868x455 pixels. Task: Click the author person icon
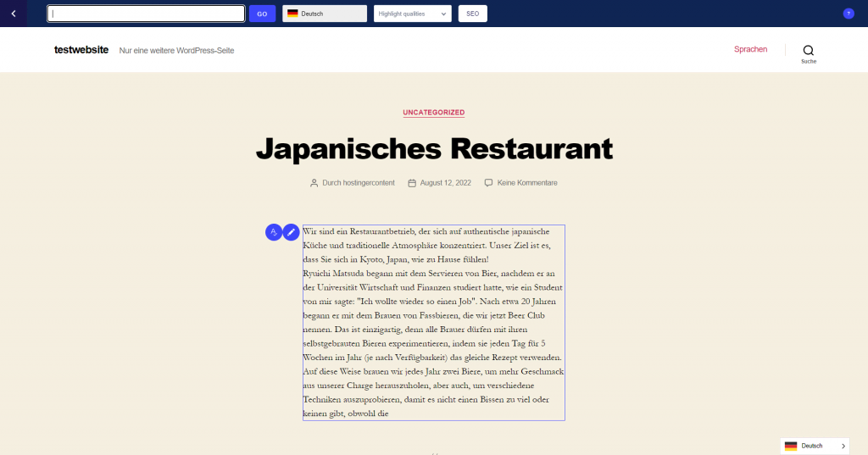pos(314,183)
